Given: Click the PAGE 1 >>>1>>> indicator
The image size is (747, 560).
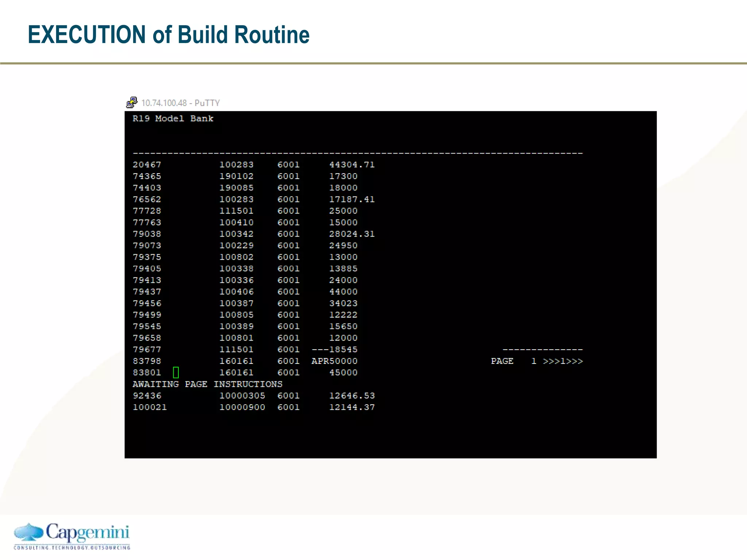Looking at the screenshot, I should 537,361.
